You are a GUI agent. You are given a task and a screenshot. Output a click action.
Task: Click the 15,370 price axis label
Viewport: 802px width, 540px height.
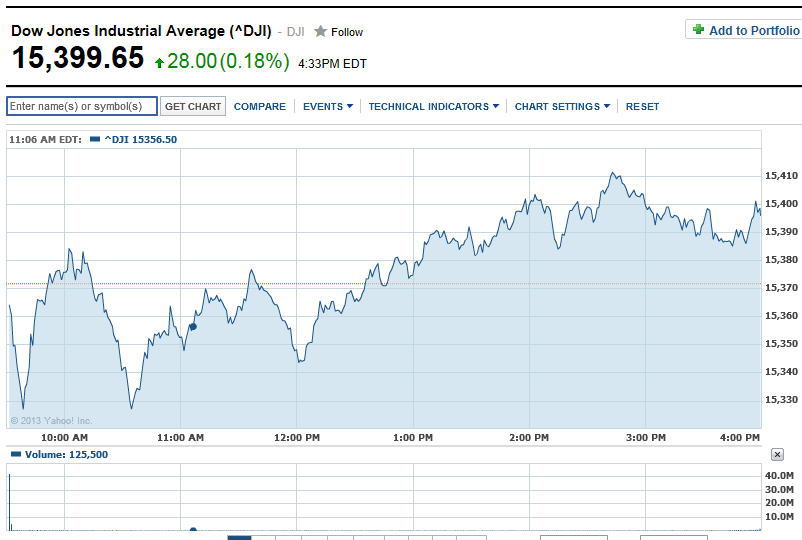pos(781,287)
